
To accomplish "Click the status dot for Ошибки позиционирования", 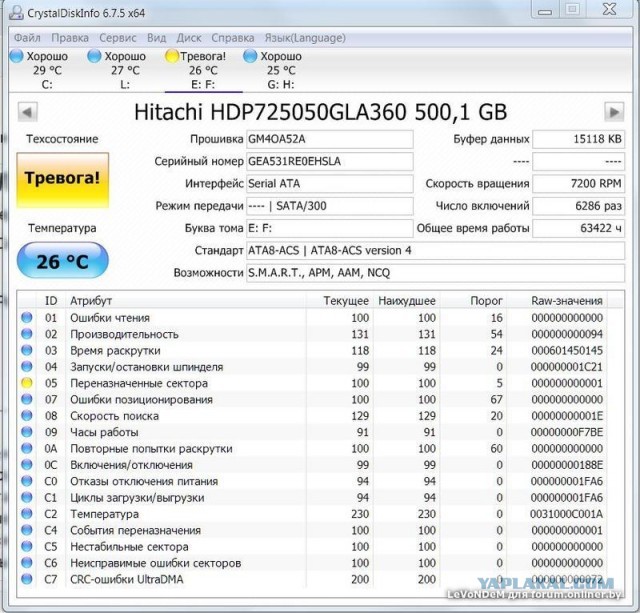I will coord(27,399).
